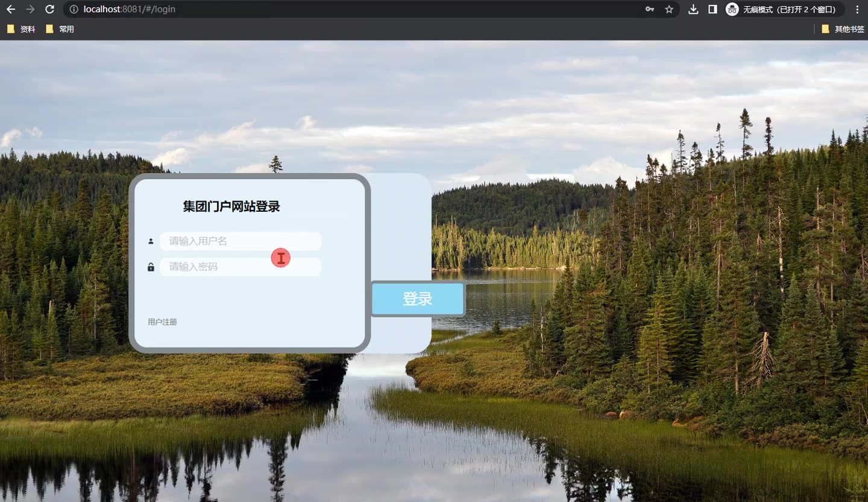Focus the 请输入密码 password field
868x502 pixels.
click(241, 267)
